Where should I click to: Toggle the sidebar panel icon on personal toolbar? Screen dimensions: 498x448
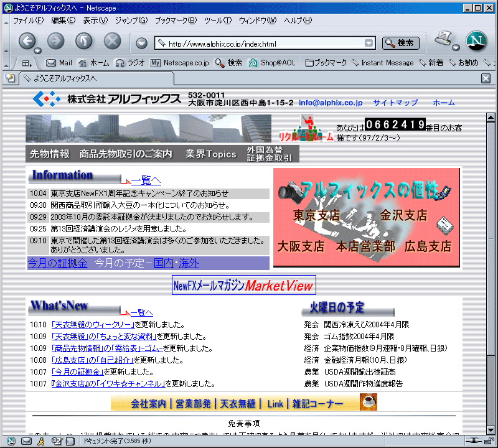tap(26, 63)
